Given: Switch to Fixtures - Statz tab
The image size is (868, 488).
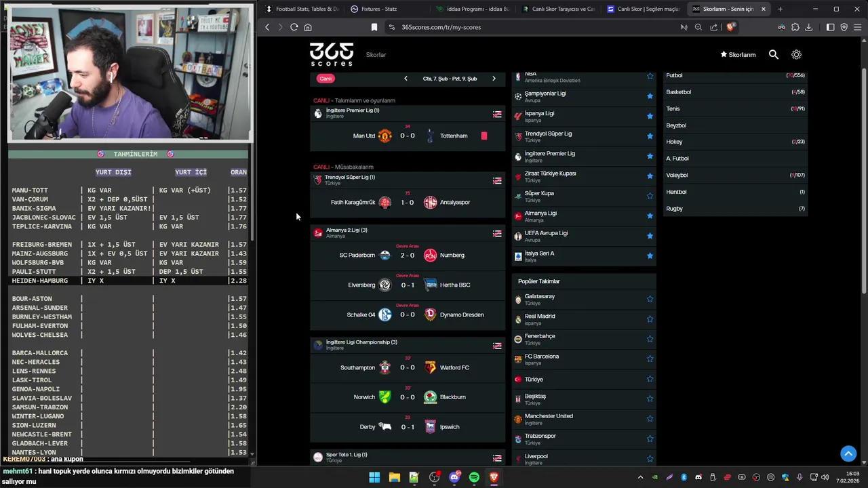Looking at the screenshot, I should [387, 9].
